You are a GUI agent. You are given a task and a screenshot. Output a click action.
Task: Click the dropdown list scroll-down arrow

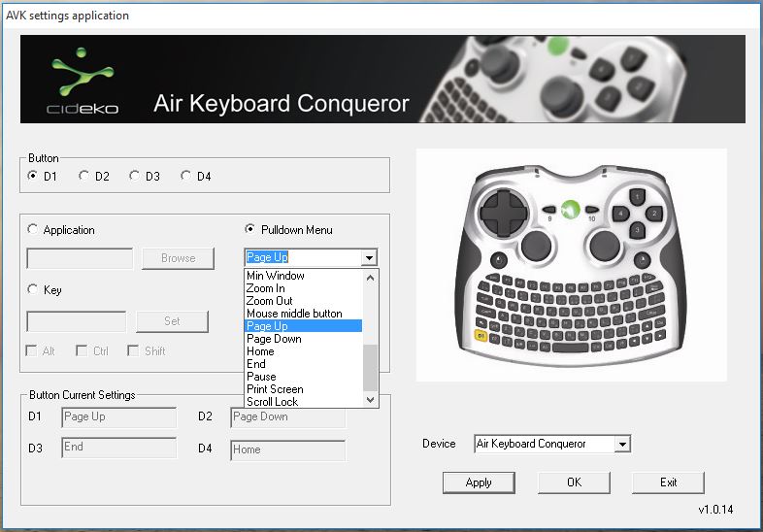tap(370, 400)
